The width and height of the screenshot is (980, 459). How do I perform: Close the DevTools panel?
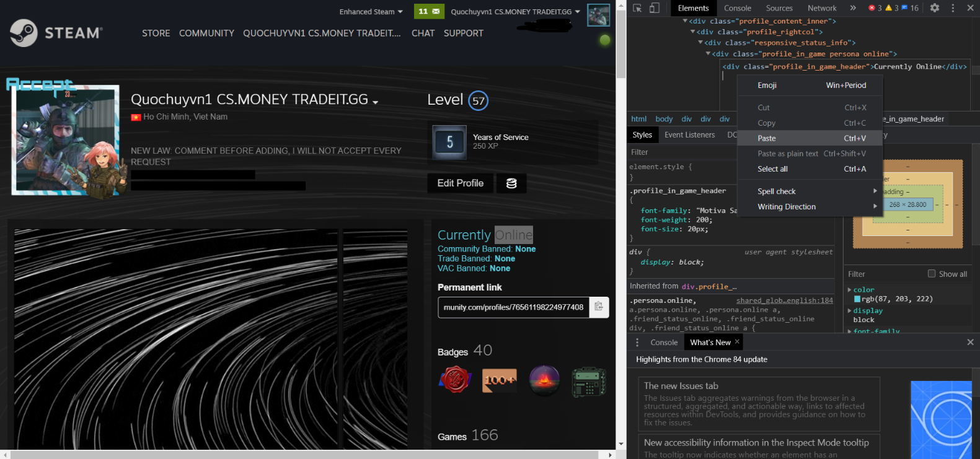[x=969, y=8]
